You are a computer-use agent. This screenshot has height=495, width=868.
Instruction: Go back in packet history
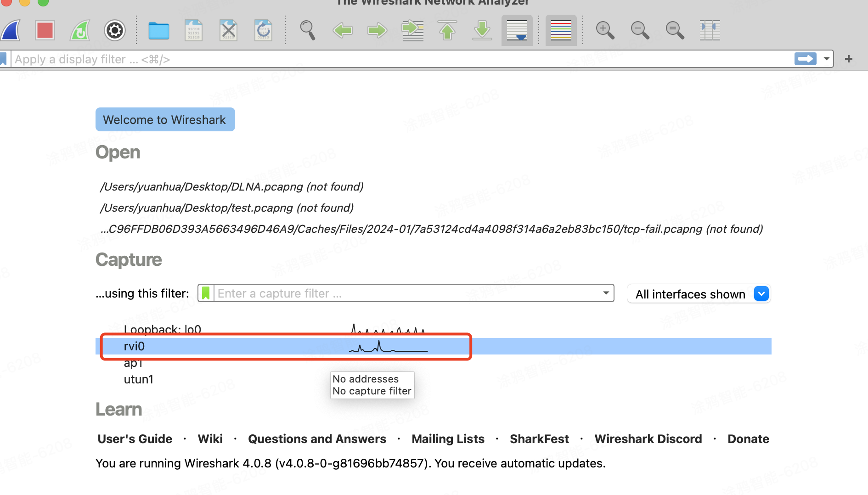coord(343,31)
